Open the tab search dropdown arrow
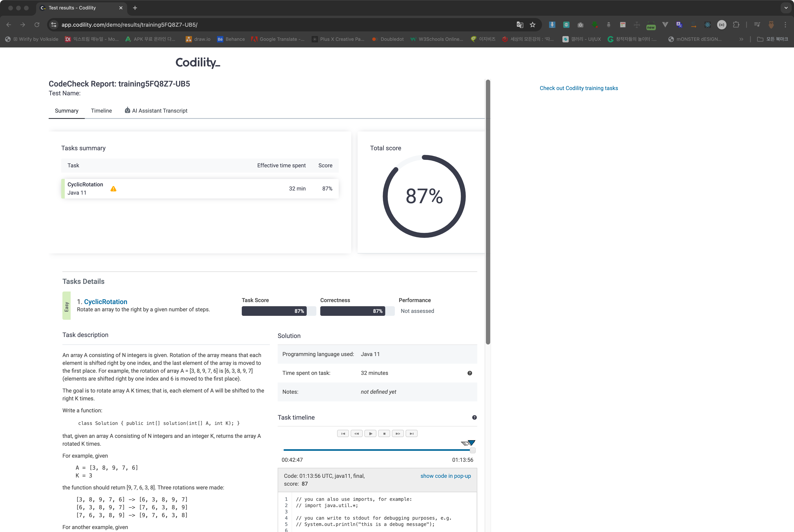The image size is (794, 532). click(786, 8)
